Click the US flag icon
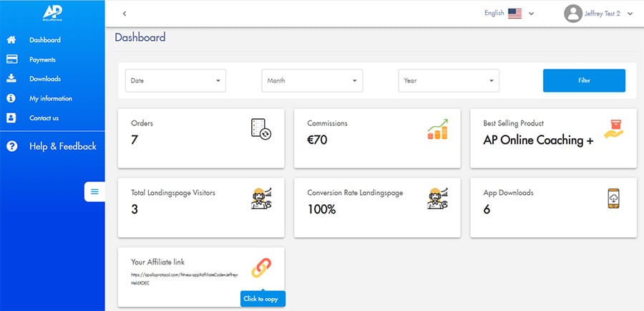Viewport: 644px width, 311px height. [x=514, y=14]
